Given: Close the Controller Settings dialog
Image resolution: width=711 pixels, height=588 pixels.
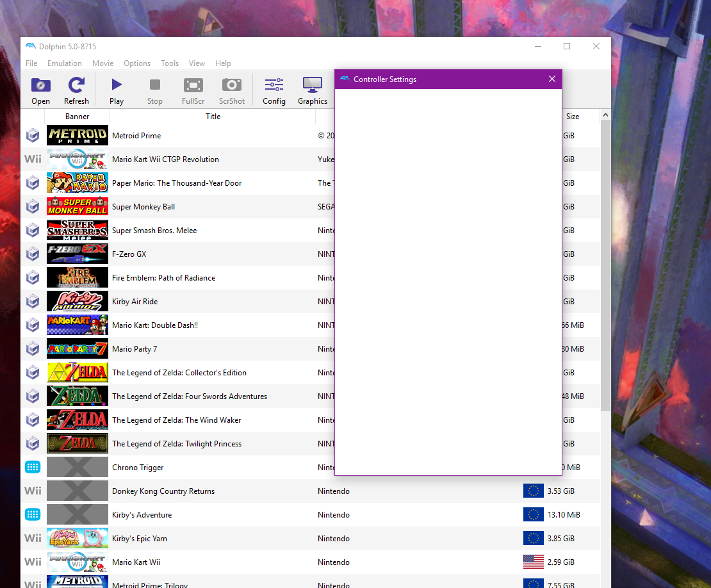Looking at the screenshot, I should tap(552, 79).
